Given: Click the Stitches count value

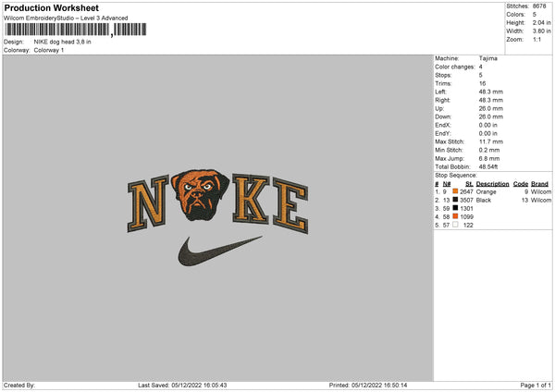Looking at the screenshot, I should [x=539, y=6].
